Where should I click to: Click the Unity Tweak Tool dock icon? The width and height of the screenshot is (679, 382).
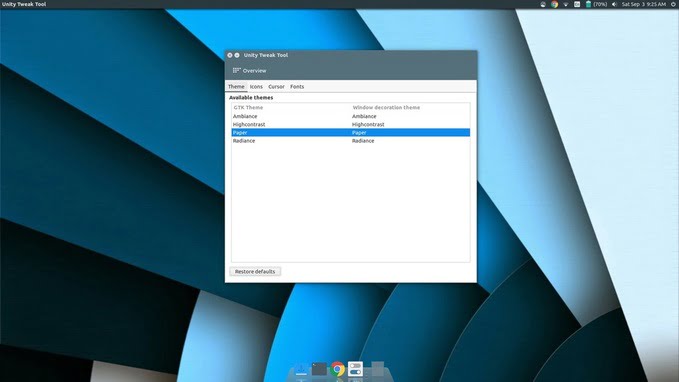pyautogui.click(x=355, y=369)
